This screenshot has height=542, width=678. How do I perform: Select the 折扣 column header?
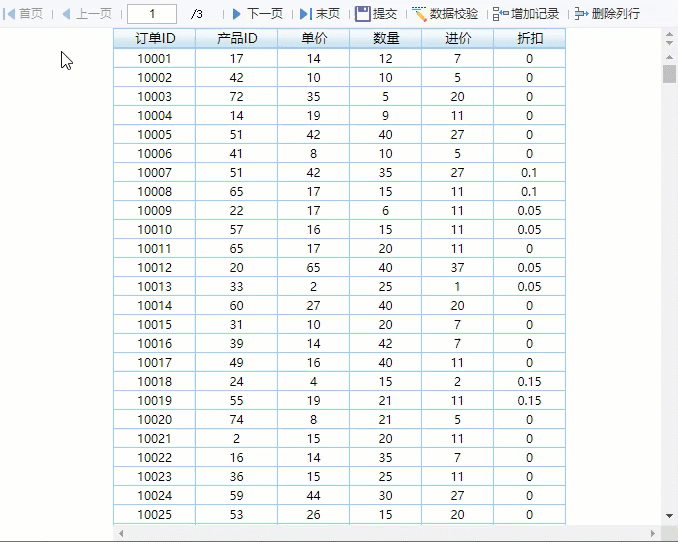pos(530,38)
